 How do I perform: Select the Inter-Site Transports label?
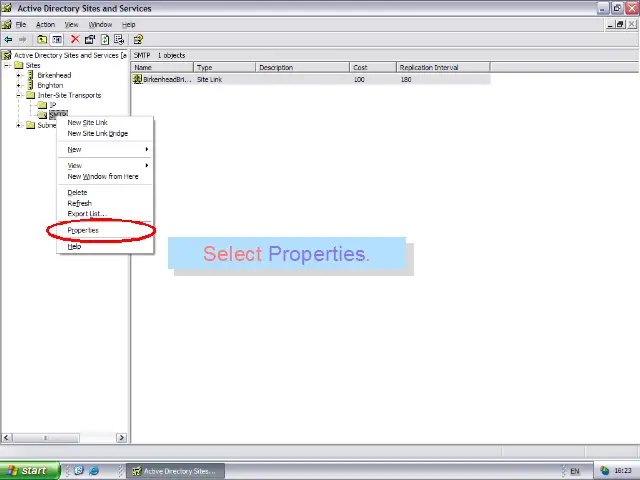coord(69,95)
